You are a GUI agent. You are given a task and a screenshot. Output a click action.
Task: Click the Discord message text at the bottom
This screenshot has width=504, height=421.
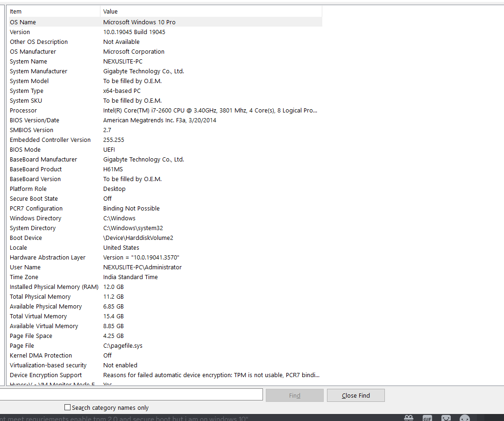pyautogui.click(x=124, y=418)
